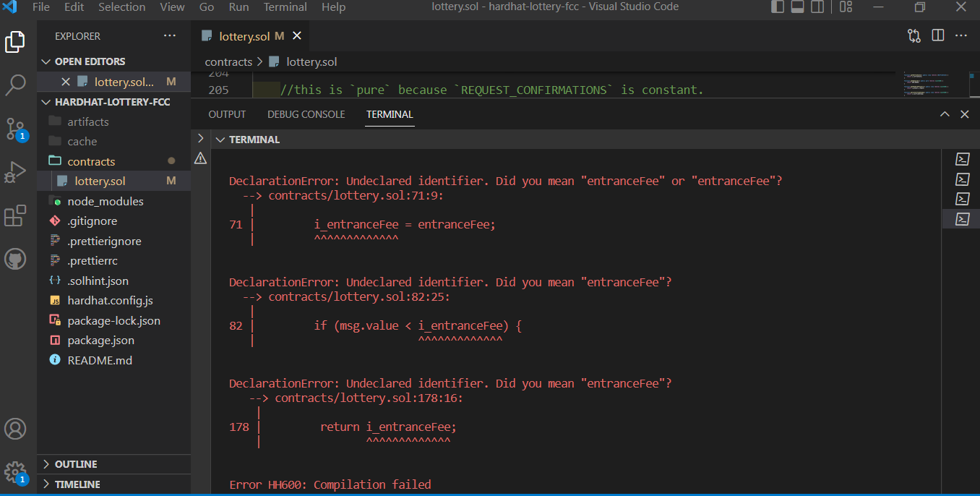This screenshot has width=980, height=496.
Task: Collapse the Open Editors section
Action: [x=47, y=61]
